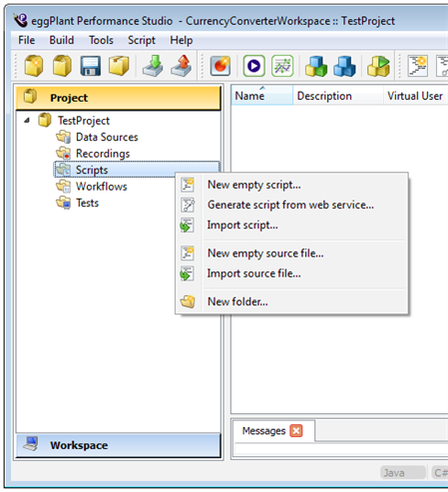Click the Workflows folder icon
Image resolution: width=448 pixels, height=492 pixels.
click(63, 186)
